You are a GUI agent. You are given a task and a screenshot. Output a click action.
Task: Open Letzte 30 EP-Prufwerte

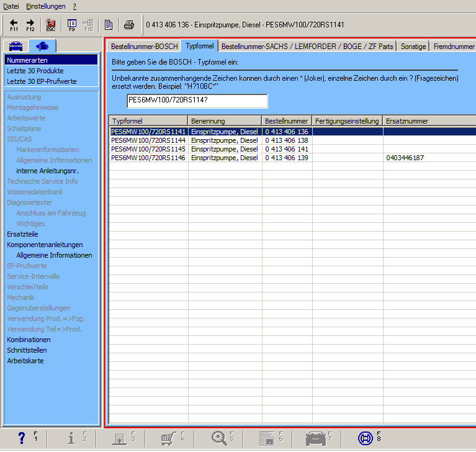click(x=42, y=81)
